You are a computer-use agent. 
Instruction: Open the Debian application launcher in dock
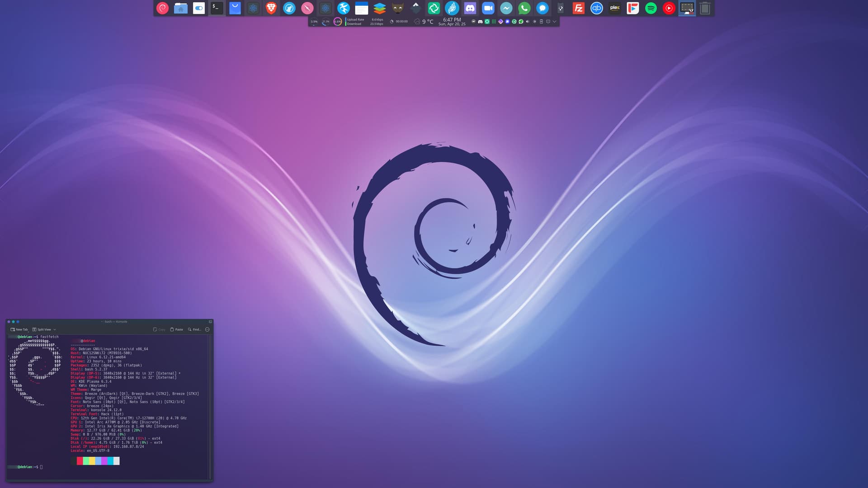pos(163,8)
